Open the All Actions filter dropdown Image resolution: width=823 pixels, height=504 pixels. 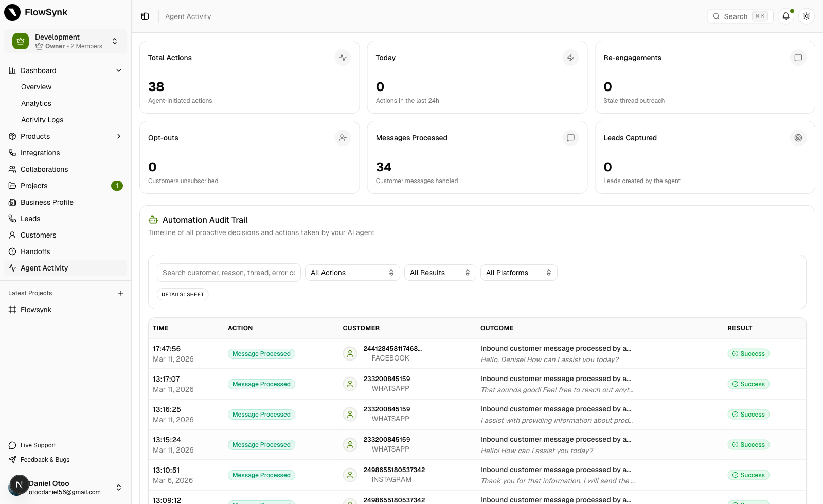(x=352, y=273)
